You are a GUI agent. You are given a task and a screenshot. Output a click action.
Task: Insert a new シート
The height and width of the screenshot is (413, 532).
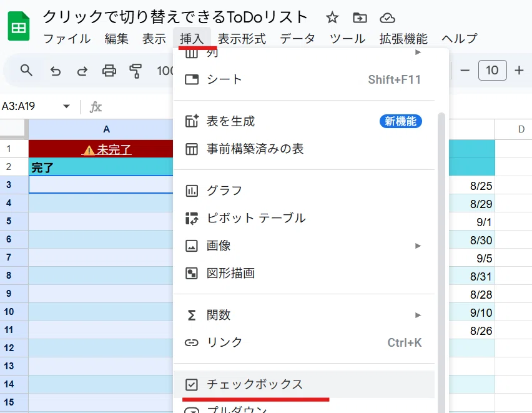pyautogui.click(x=303, y=79)
